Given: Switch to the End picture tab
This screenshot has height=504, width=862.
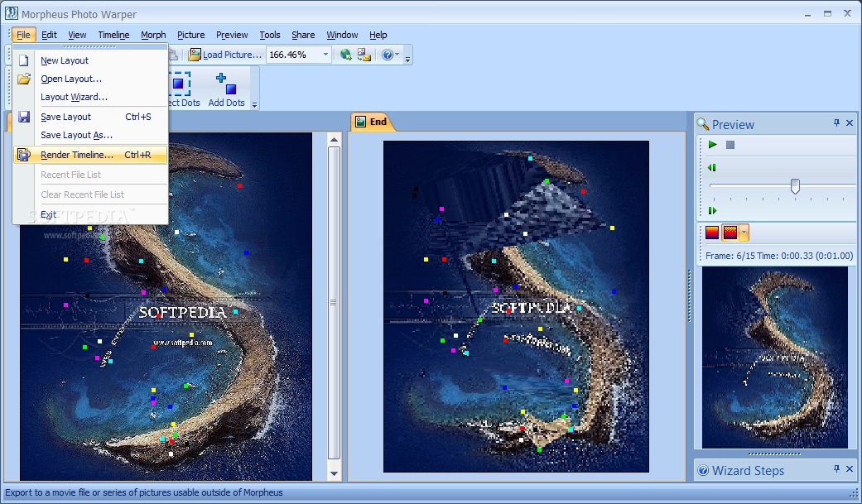Looking at the screenshot, I should coord(372,122).
